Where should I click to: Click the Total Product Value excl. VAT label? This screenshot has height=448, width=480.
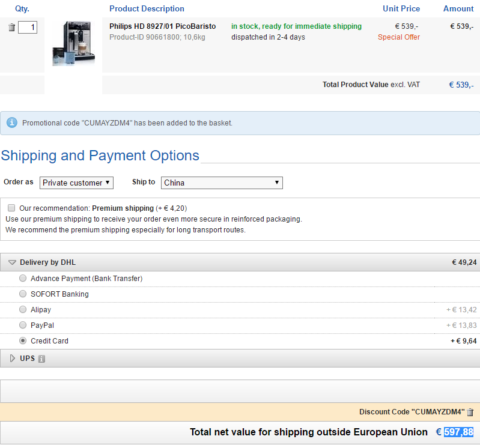(371, 85)
